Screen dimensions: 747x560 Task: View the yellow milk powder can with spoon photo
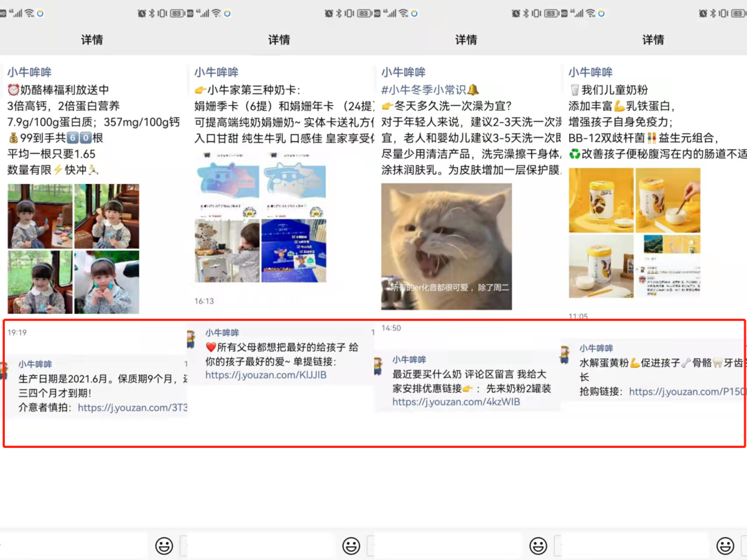667,200
